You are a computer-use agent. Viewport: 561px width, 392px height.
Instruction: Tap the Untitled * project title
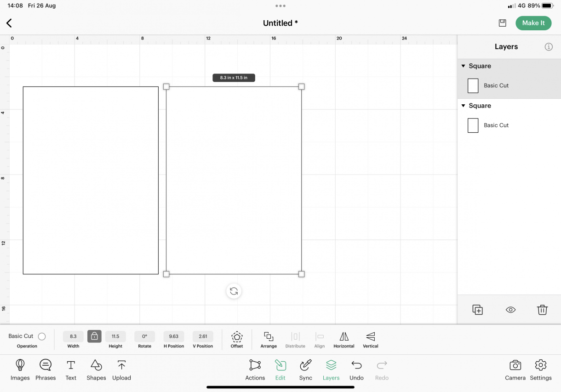point(280,23)
